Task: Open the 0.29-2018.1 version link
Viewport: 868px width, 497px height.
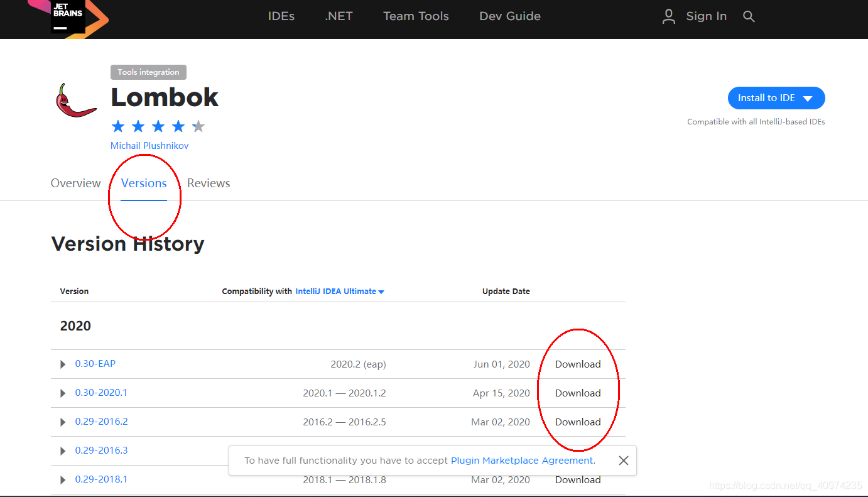Action: pyautogui.click(x=101, y=479)
